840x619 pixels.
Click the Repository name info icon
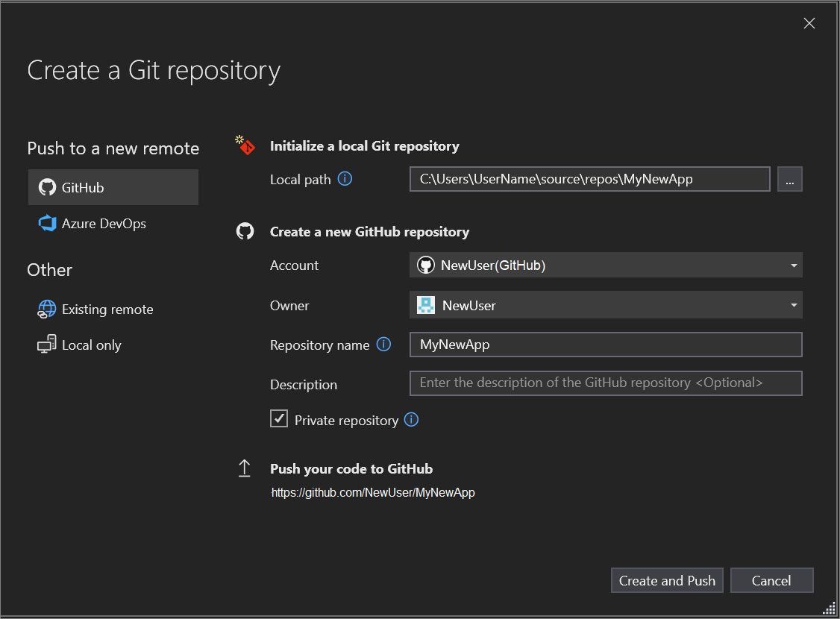click(x=383, y=345)
